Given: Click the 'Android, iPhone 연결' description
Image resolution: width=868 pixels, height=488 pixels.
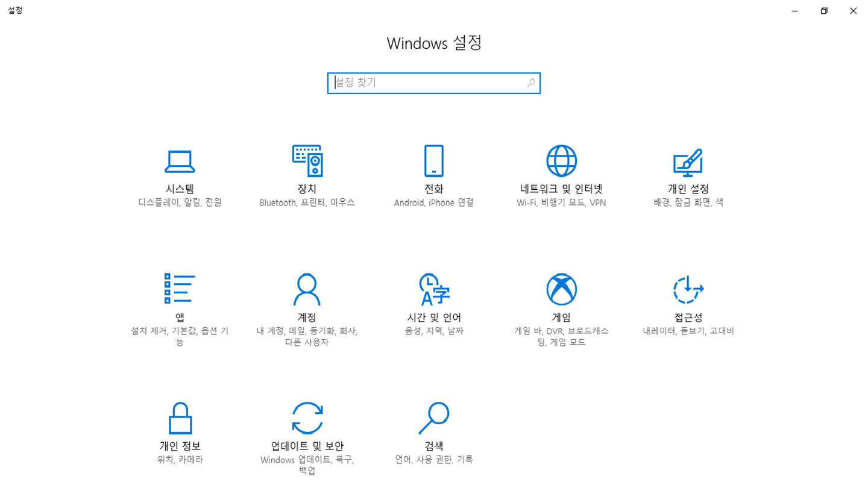Looking at the screenshot, I should pyautogui.click(x=434, y=202).
